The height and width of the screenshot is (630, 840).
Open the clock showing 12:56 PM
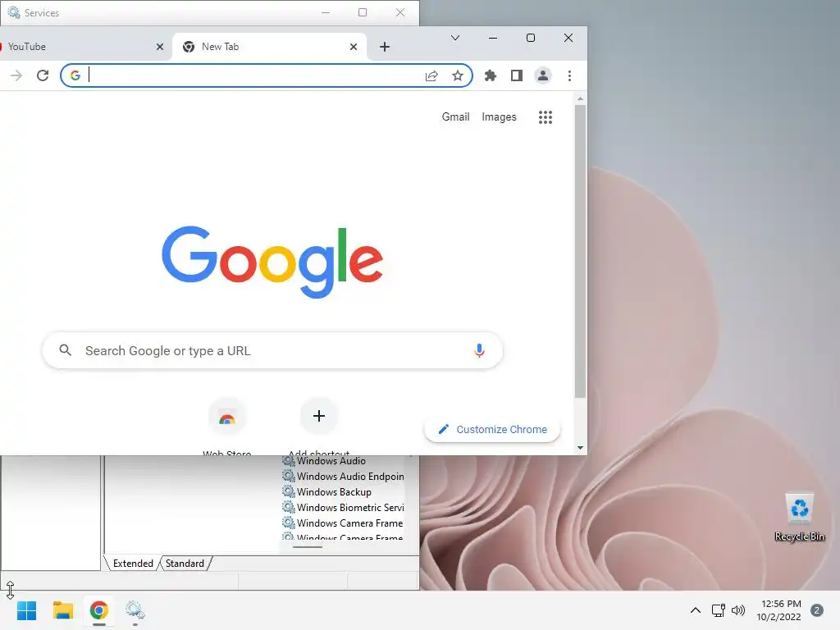pyautogui.click(x=778, y=610)
